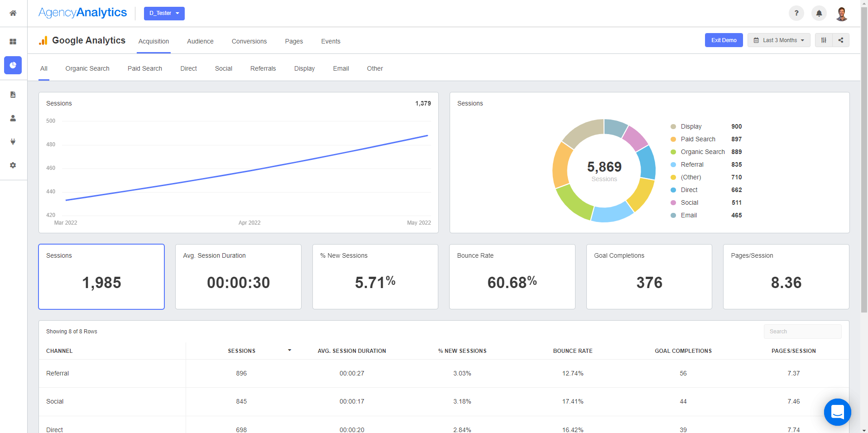Sort by Avg. Session Duration header
The image size is (868, 433).
point(352,351)
